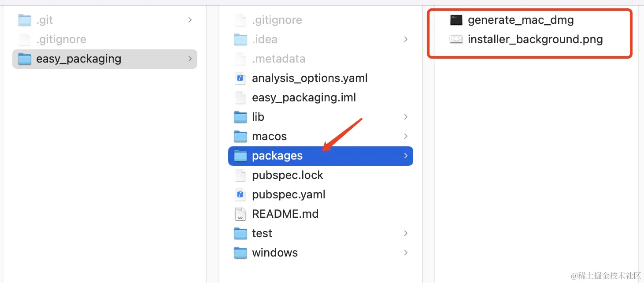Click the easy_packaging.iml file icon
Viewport: 644px width, 283px height.
coord(240,97)
